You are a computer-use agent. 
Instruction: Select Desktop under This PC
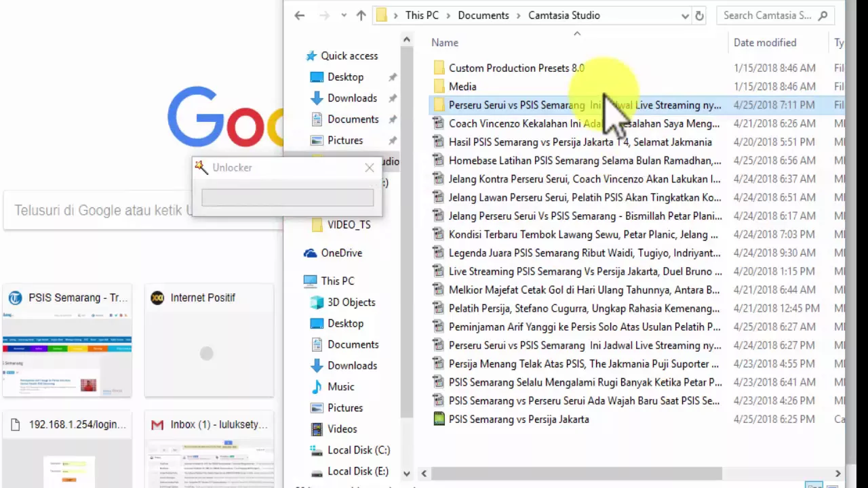(345, 323)
